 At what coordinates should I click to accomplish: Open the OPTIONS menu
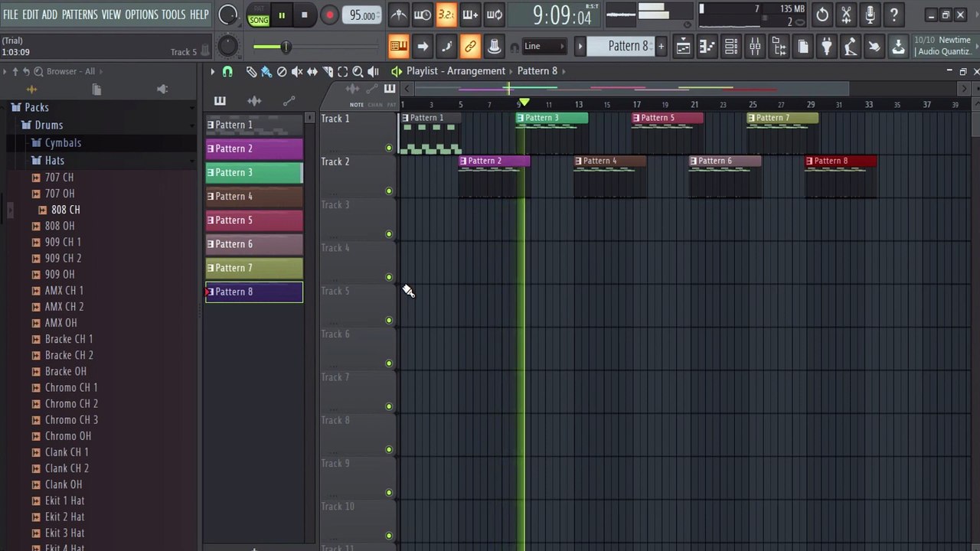click(141, 15)
